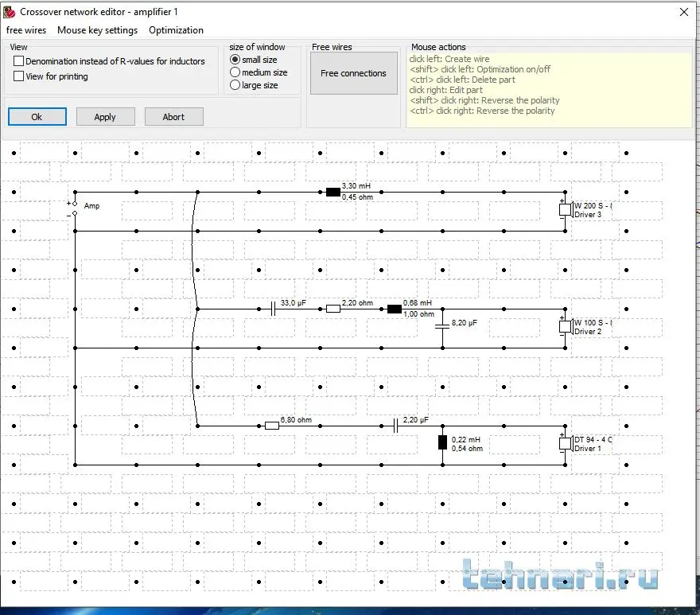The height and width of the screenshot is (615, 700).
Task: Click '<ctrl> click left: Delete part' hint
Action: 462,80
